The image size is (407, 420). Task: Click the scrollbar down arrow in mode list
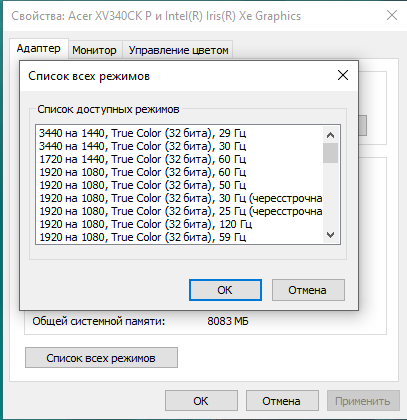tap(330, 235)
